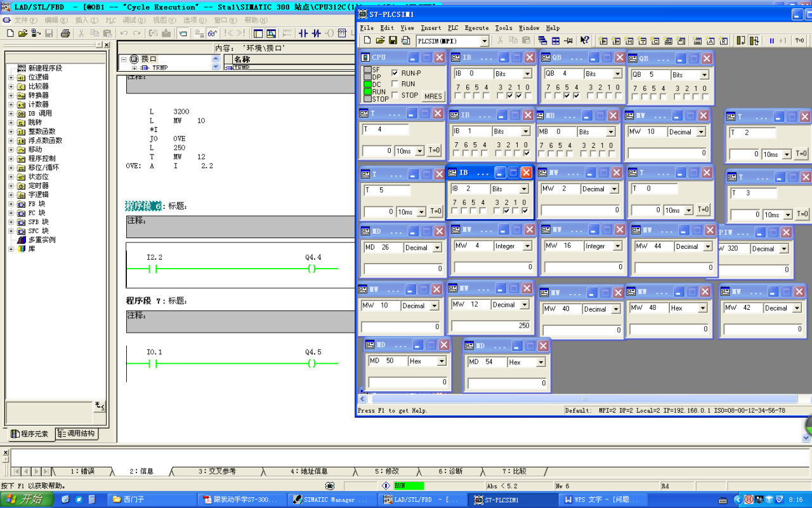This screenshot has width=812, height=508.
Task: Click T=0 reset button for T 4
Action: coord(435,151)
